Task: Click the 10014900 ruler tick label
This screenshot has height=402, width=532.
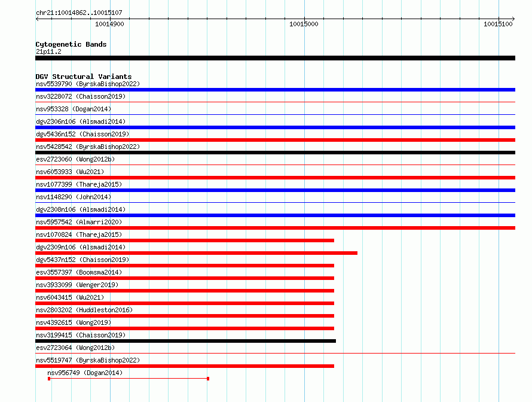Action: (109, 24)
